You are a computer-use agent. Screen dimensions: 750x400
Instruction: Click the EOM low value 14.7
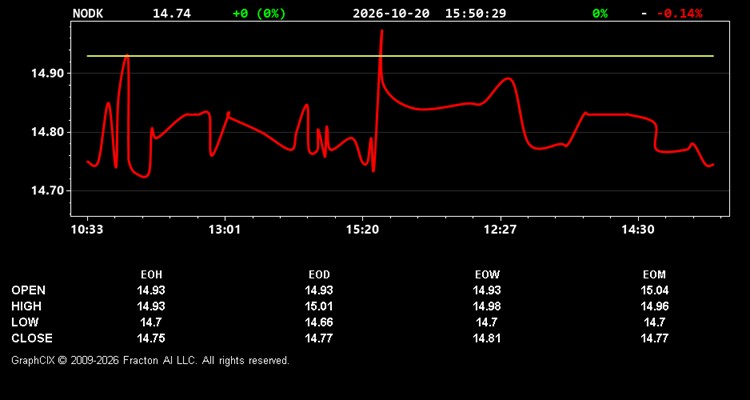654,322
